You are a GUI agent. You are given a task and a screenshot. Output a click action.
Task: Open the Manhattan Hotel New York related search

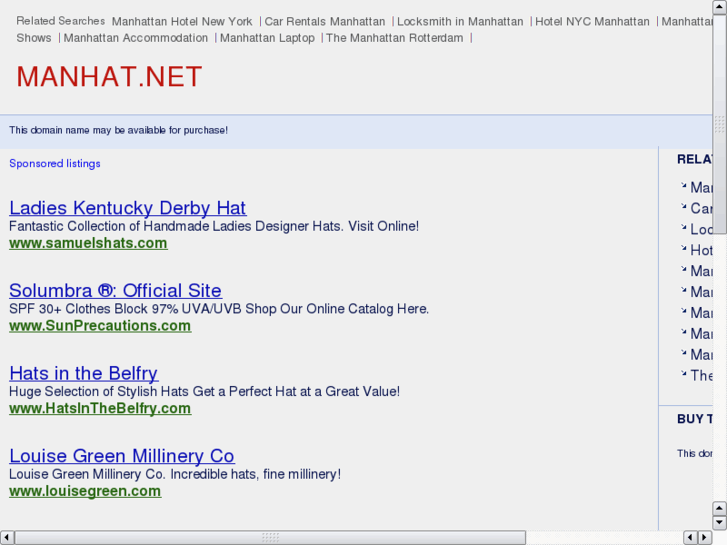click(x=182, y=21)
